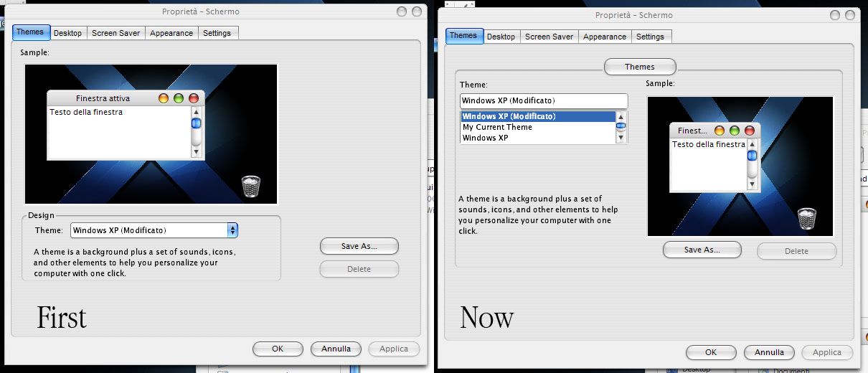Click Annulla in right dialog

[770, 352]
